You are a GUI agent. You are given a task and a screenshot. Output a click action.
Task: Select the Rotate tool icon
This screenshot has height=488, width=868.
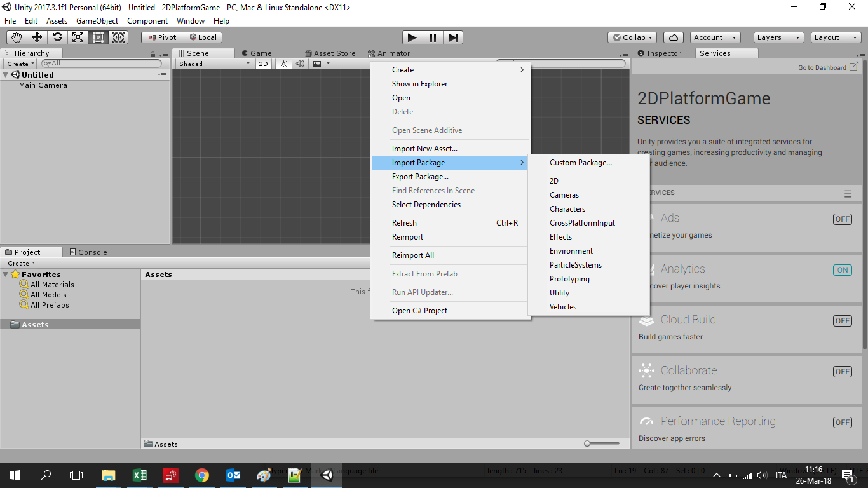pyautogui.click(x=58, y=37)
